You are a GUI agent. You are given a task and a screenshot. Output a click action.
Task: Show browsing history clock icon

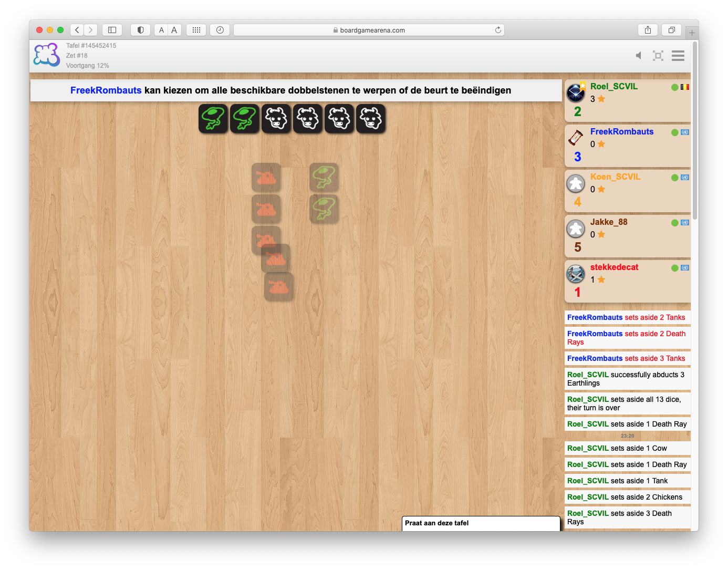coord(220,30)
